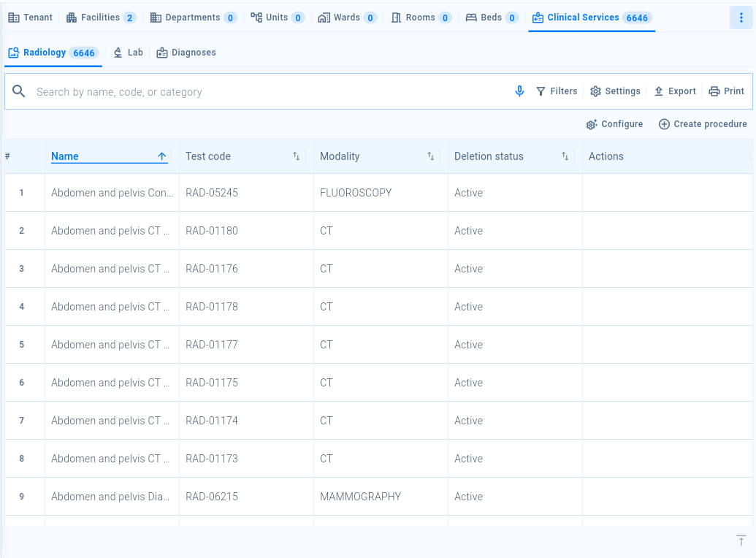
Task: Switch to the Facilities tab
Action: [101, 18]
